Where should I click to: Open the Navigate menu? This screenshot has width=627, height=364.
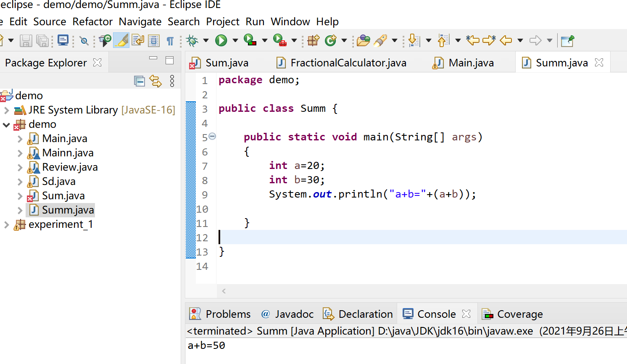tap(140, 21)
